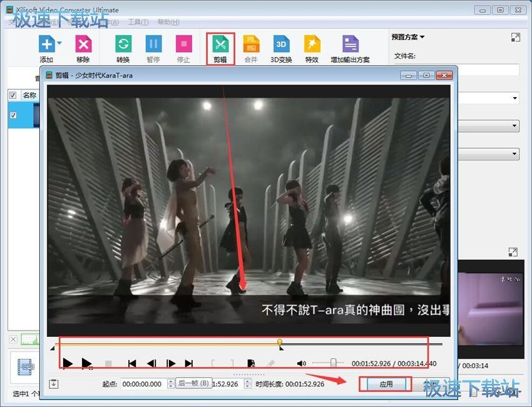532x407 pixels.
Task: Click the film strip icon at bottom left
Action: [x=26, y=368]
